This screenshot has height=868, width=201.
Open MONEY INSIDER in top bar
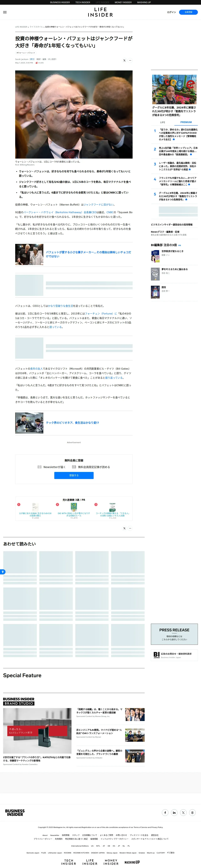123,2
